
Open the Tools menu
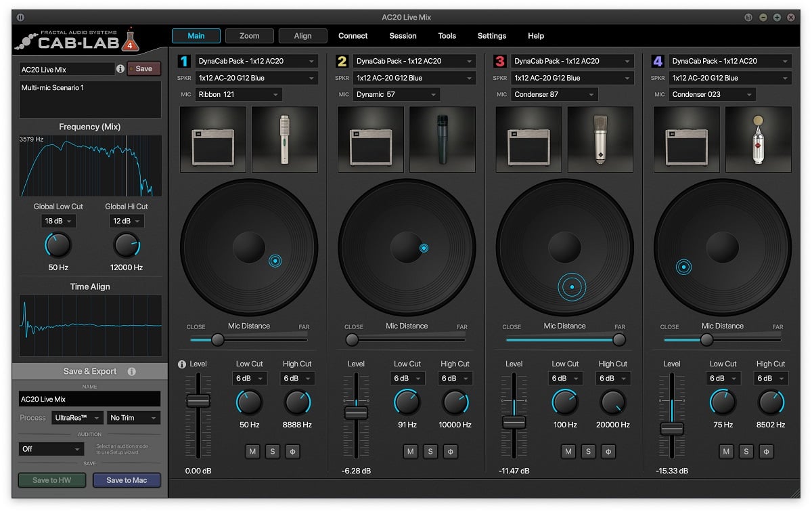click(447, 36)
